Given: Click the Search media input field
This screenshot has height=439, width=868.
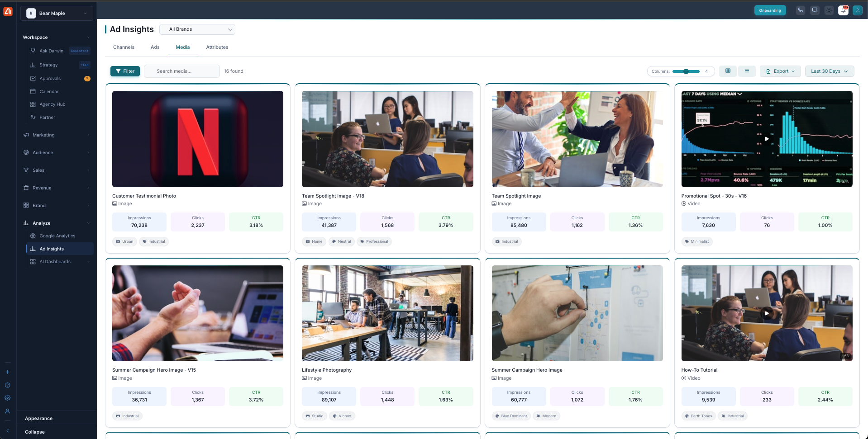Looking at the screenshot, I should [182, 71].
